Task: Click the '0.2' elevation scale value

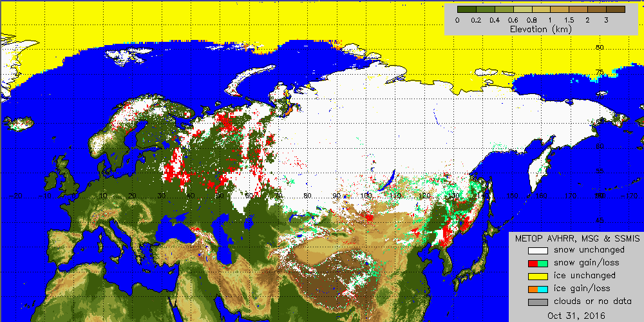Action: coord(477,20)
